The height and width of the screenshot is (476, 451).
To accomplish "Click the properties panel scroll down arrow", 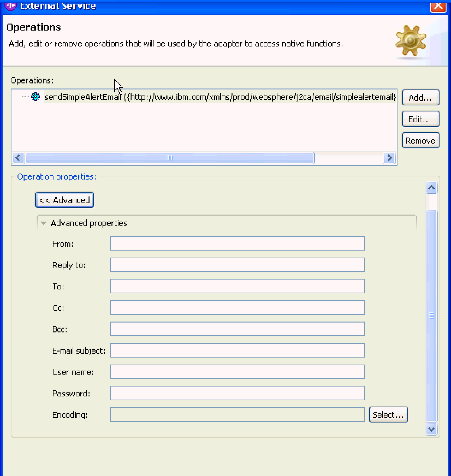I will pyautogui.click(x=432, y=429).
